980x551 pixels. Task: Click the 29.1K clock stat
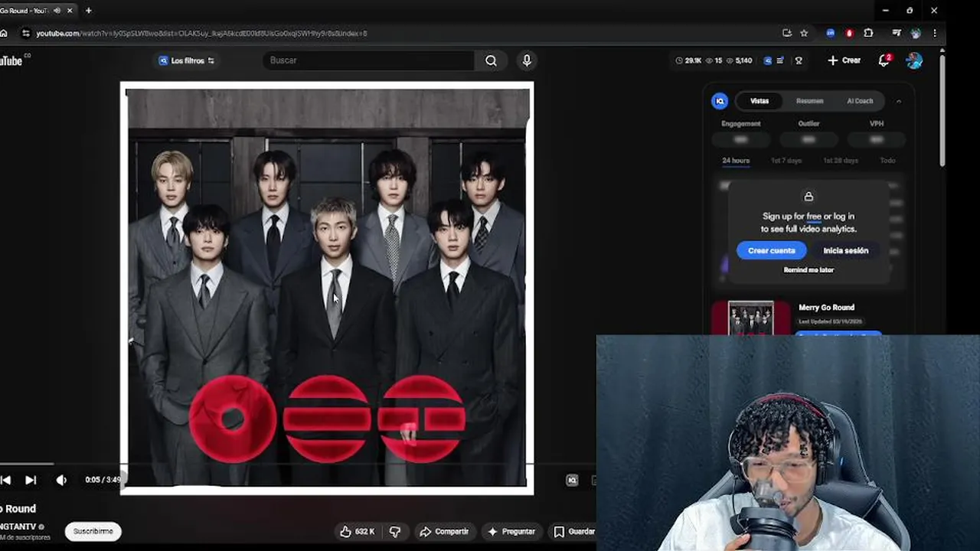689,60
